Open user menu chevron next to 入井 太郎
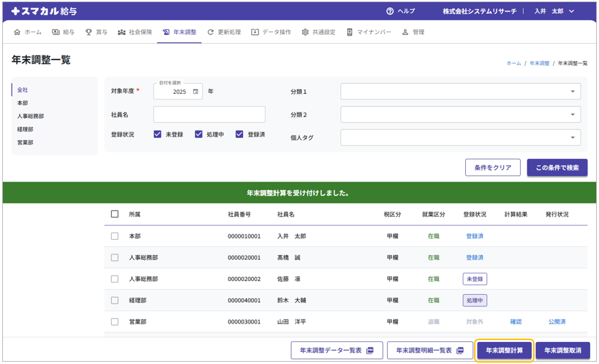This screenshot has width=599, height=364. point(572,12)
